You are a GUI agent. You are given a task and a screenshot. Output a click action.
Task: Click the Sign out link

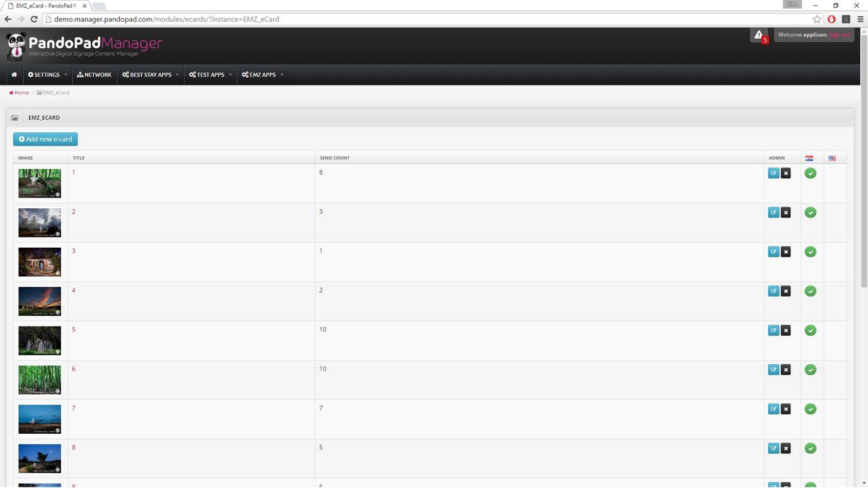click(x=840, y=35)
